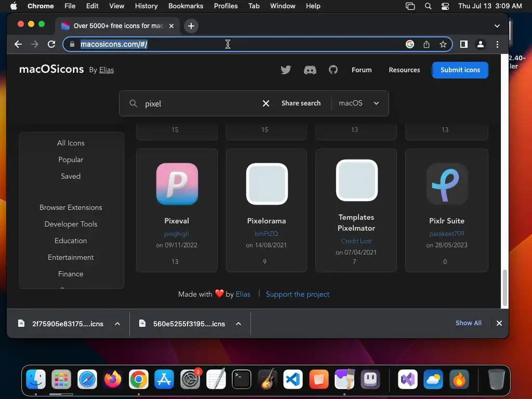Open the pinghigh uploader profile
The width and height of the screenshot is (532, 399).
(x=177, y=234)
